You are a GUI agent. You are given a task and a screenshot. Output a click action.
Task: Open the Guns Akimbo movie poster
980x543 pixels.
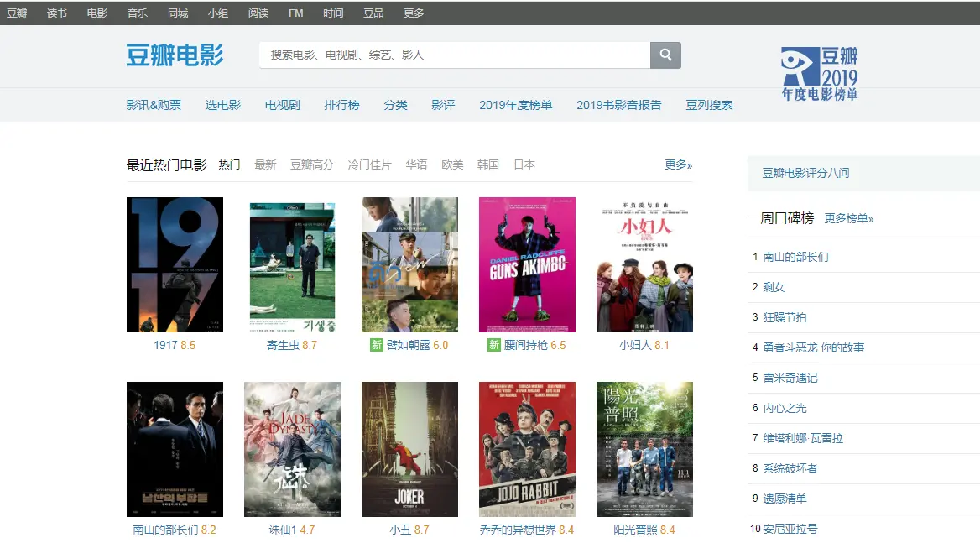click(527, 265)
